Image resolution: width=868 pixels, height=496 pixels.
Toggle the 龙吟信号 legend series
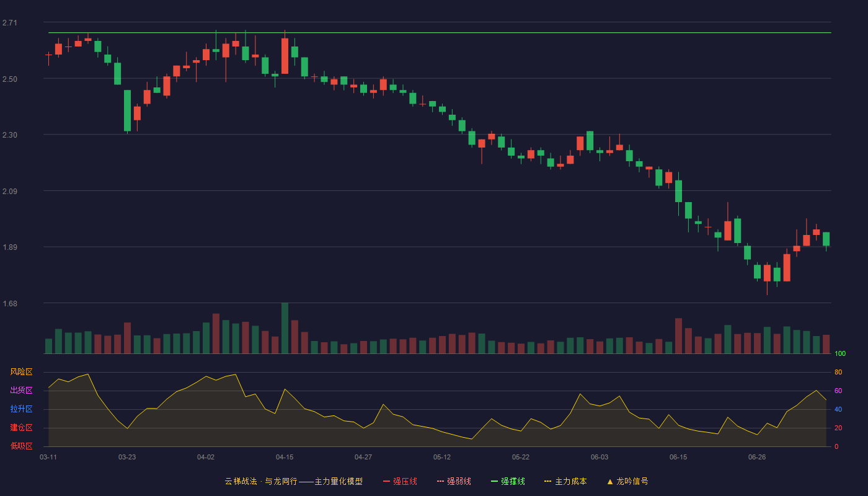[632, 481]
